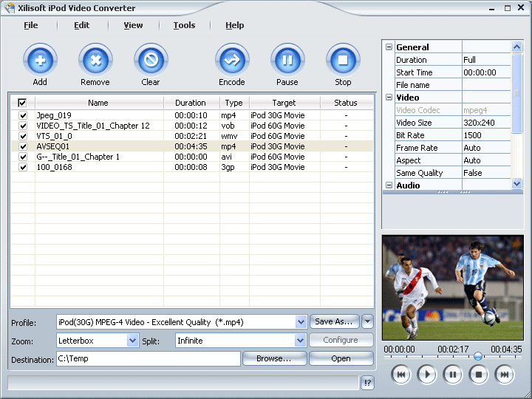Screen dimensions: 532x399
Task: Select the VTS_01_0 file name
Action: coord(54,136)
